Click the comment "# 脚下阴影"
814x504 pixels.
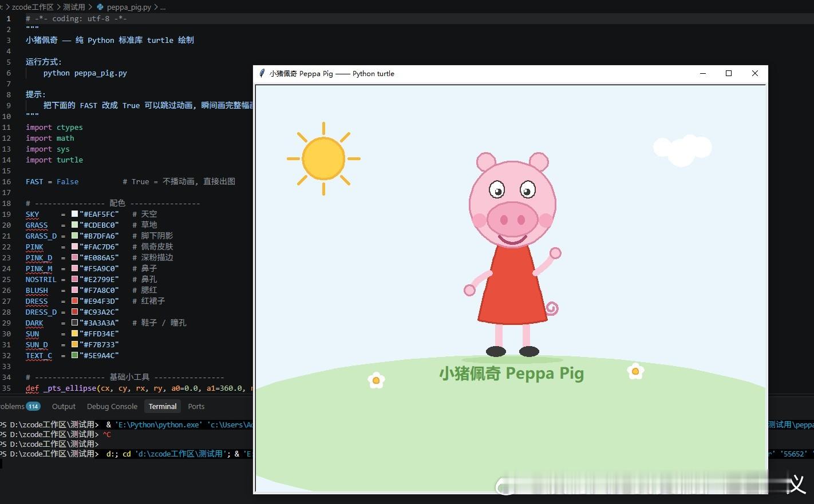tap(153, 236)
